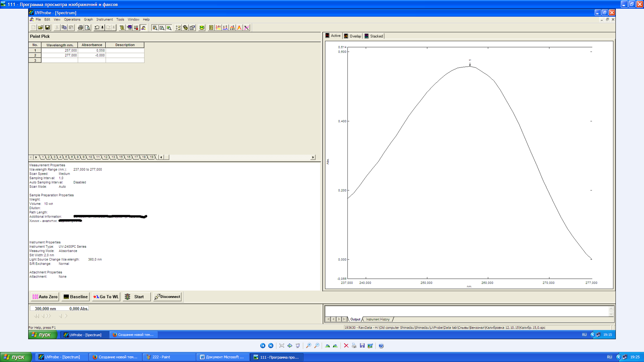Click the Go To WL button
The image size is (644, 362).
coord(106,297)
